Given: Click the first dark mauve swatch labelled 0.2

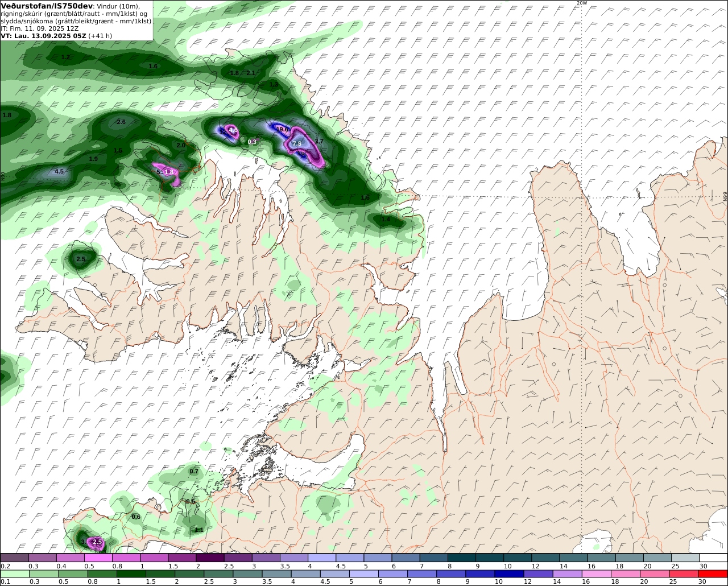Looking at the screenshot, I should pos(14,558).
